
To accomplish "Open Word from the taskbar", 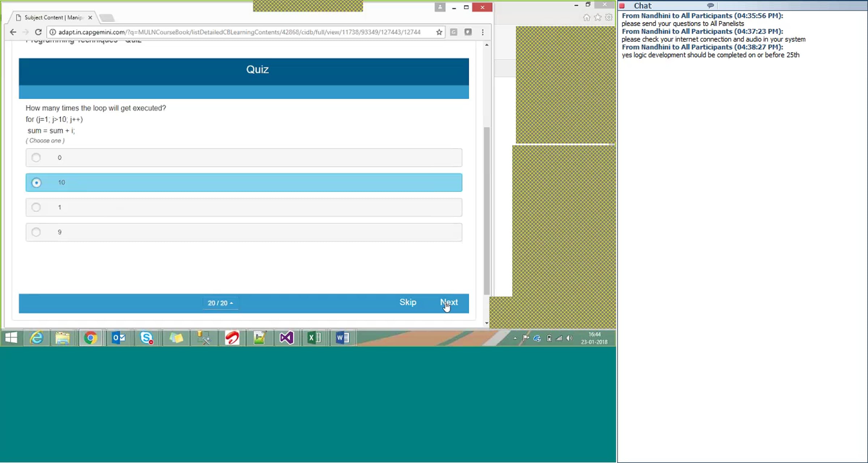I will (x=342, y=338).
